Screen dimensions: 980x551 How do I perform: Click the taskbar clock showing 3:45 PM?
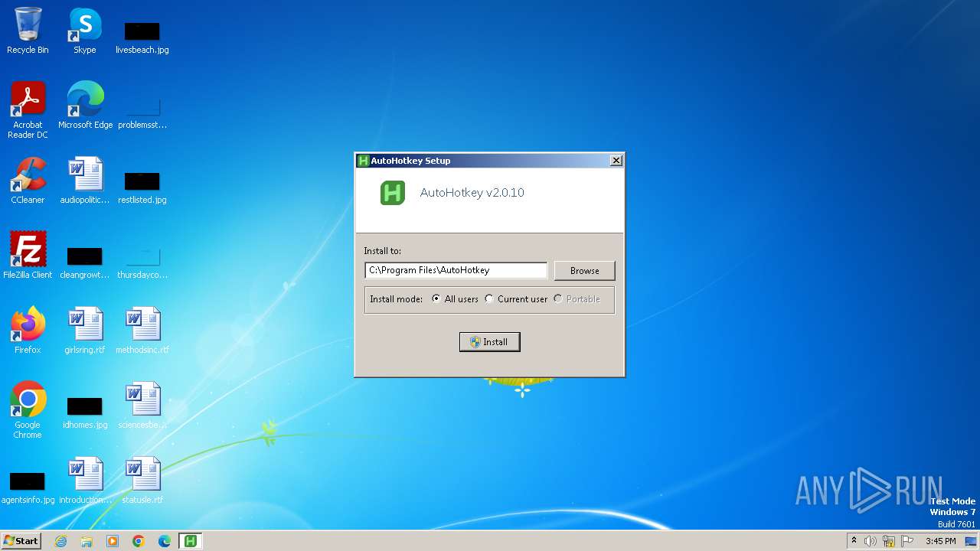click(x=940, y=541)
